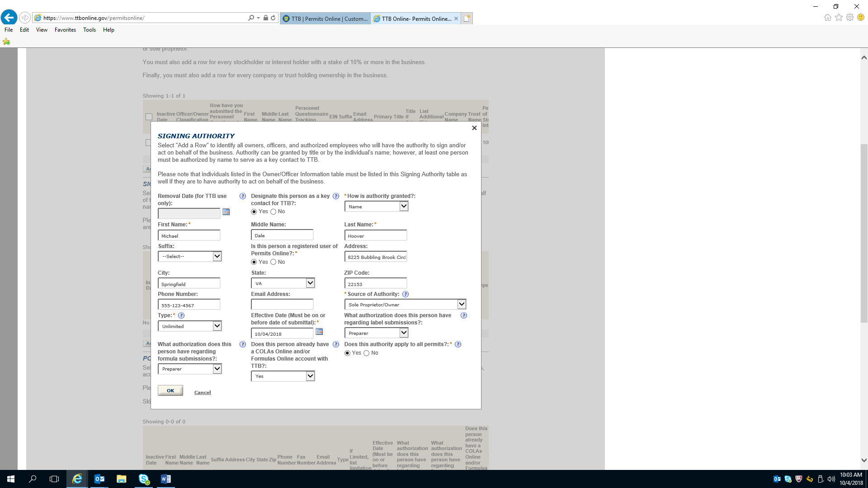The height and width of the screenshot is (488, 868).
Task: Select No for authority applies to all permits
Action: tap(366, 353)
